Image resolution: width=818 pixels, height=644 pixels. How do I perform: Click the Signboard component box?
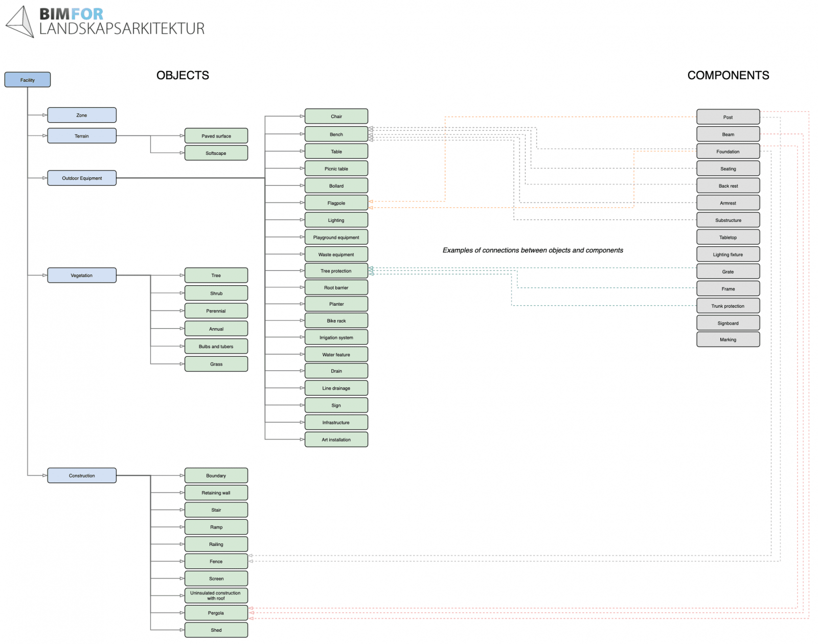[728, 323]
